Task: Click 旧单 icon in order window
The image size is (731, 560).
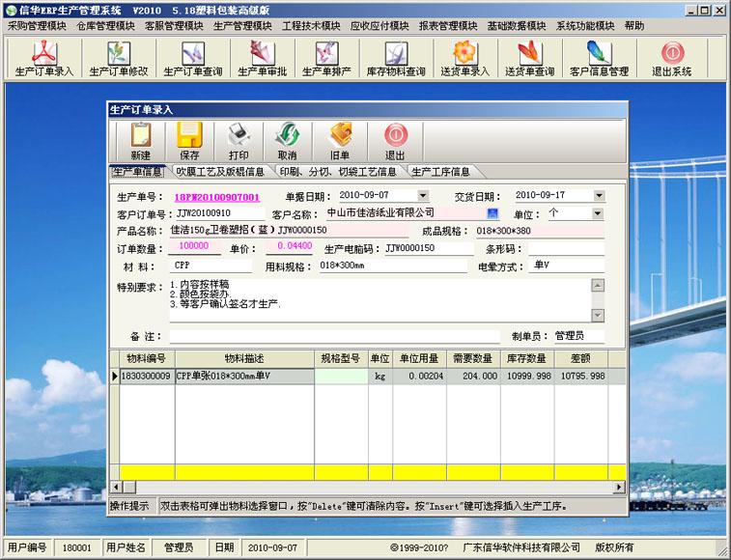Action: 340,141
